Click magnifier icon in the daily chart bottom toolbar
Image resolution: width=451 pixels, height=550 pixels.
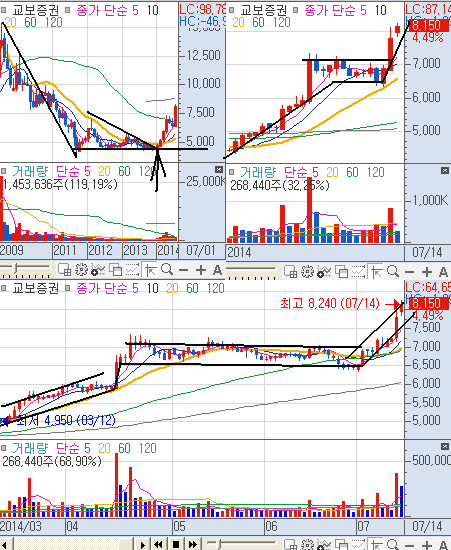point(393,545)
